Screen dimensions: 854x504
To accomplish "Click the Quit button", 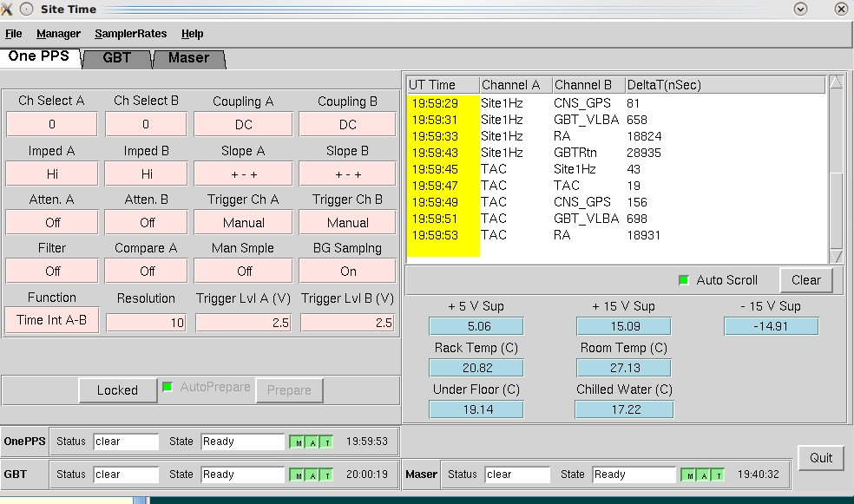I will (x=821, y=458).
